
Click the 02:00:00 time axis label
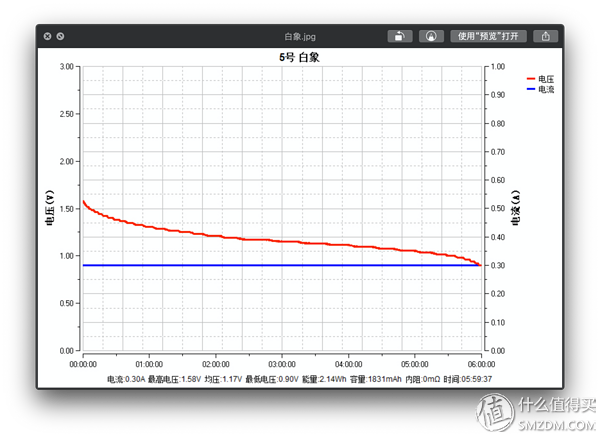(216, 364)
